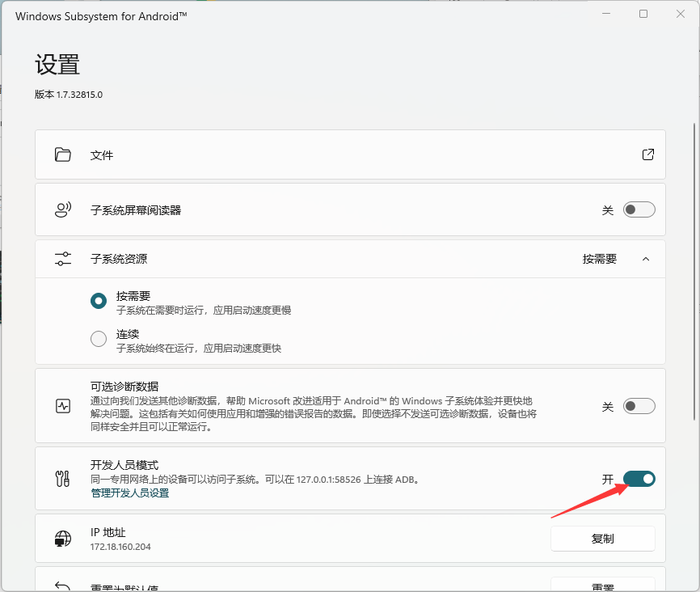Click the 重置 button
Screen dimensions: 700x592
603,585
